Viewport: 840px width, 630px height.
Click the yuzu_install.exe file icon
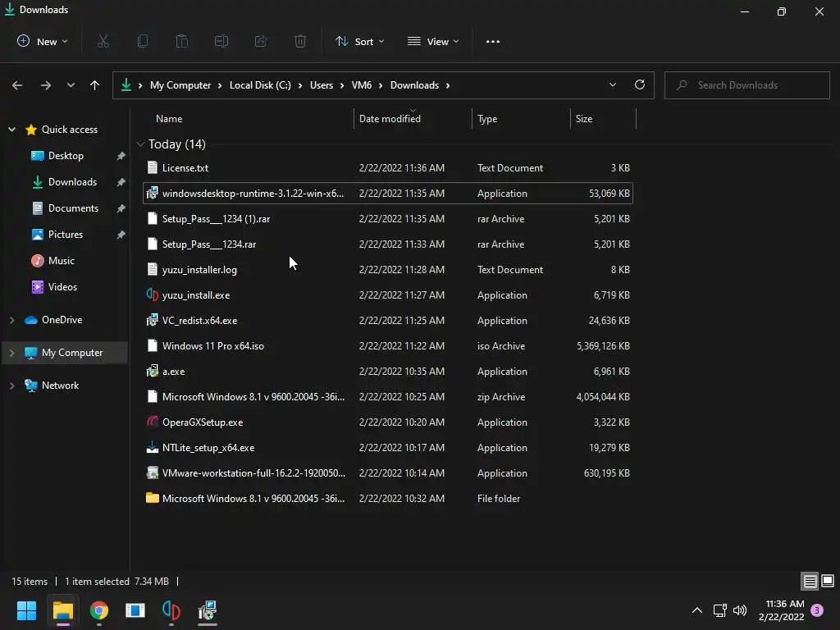(x=152, y=294)
